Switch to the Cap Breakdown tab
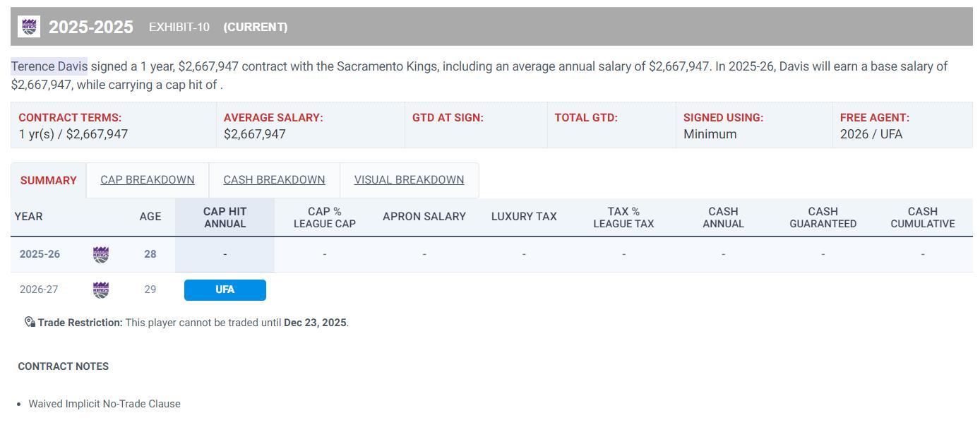The height and width of the screenshot is (425, 980). (x=148, y=180)
